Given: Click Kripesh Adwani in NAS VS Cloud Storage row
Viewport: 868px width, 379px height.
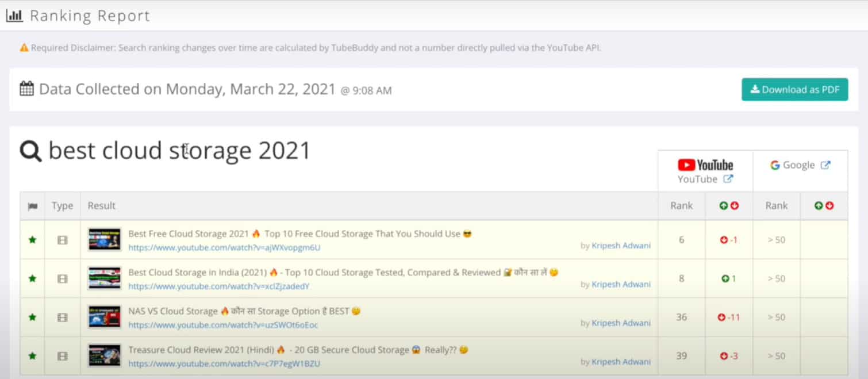Looking at the screenshot, I should coord(621,323).
